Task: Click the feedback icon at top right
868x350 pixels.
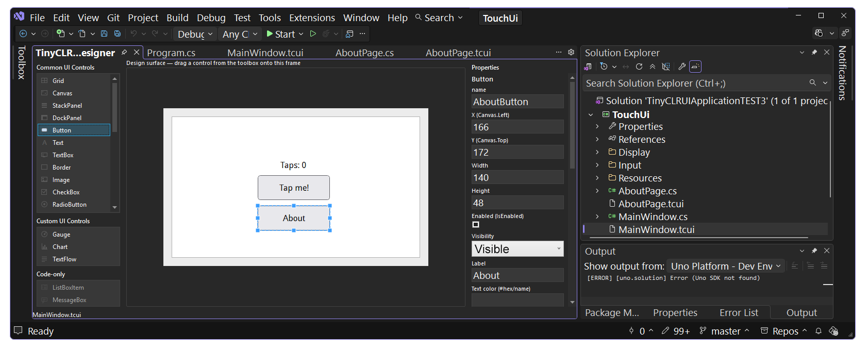Action: click(x=845, y=33)
